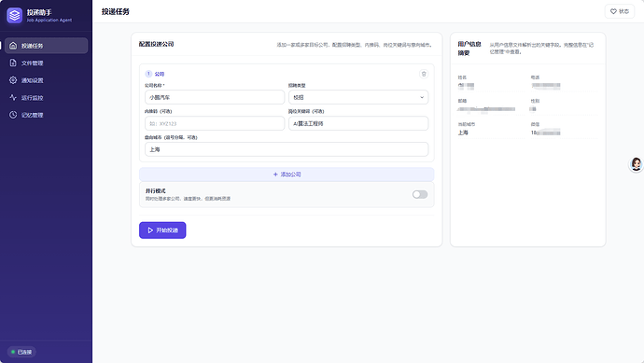Go to the 记忆管理 section
644x363 pixels.
pos(46,115)
